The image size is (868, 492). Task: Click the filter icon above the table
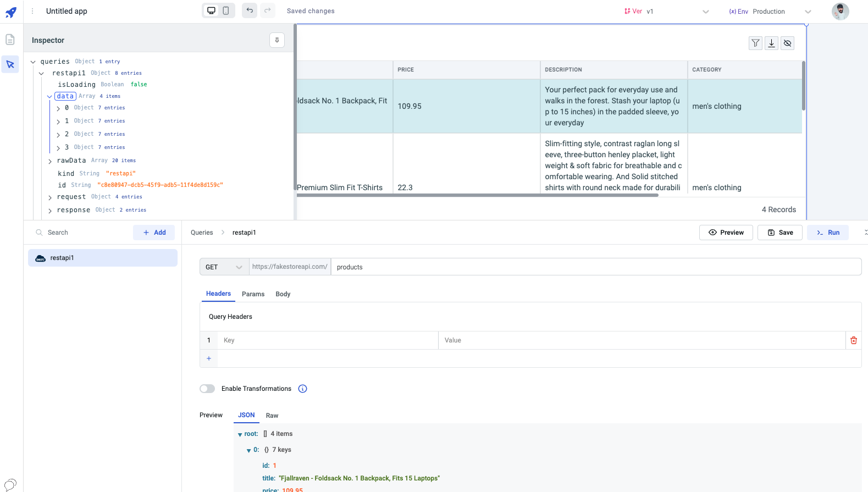[755, 43]
